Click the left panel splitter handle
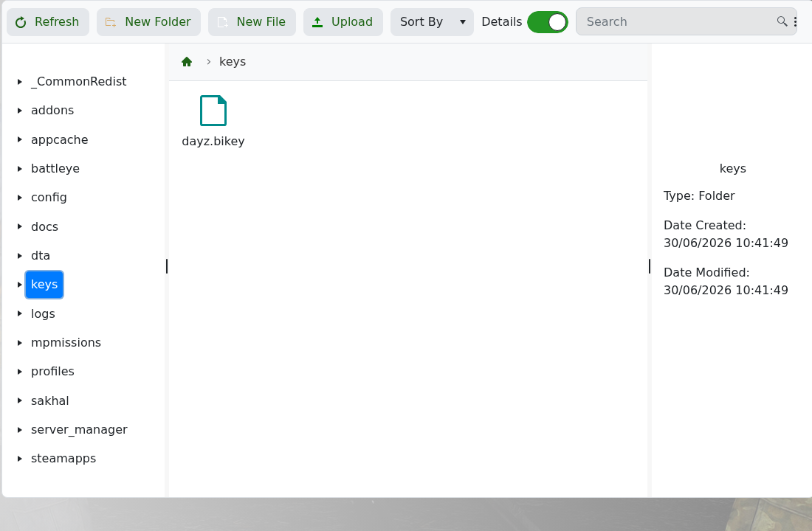 (167, 266)
